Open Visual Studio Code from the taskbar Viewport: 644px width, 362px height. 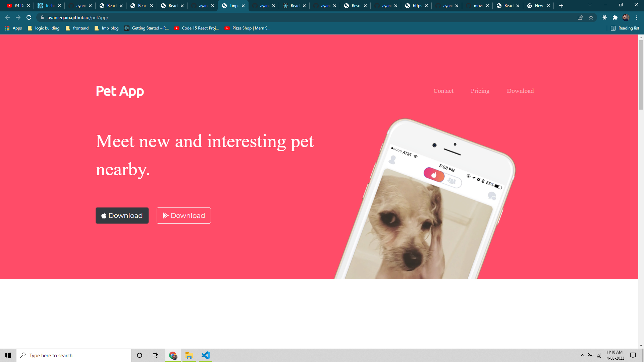(205, 355)
